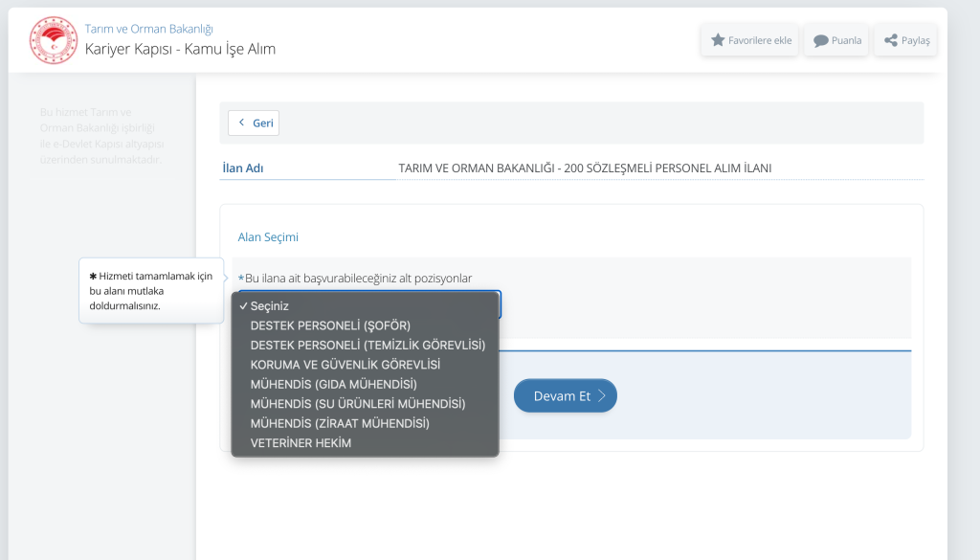Screen dimensions: 980x560
Task: Choose DESTEK PERSONELİ (ŞOFÖR) from the list
Action: point(329,325)
